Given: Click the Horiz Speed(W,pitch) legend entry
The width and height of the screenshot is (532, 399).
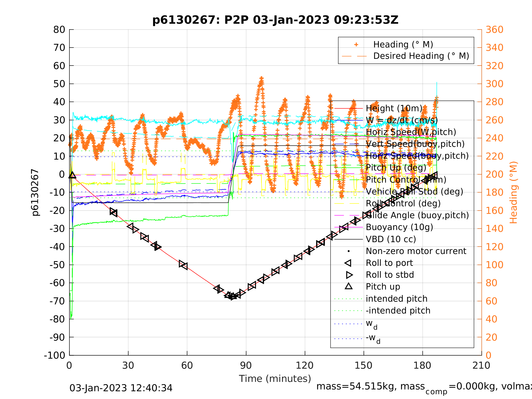Looking at the screenshot, I should point(411,132).
